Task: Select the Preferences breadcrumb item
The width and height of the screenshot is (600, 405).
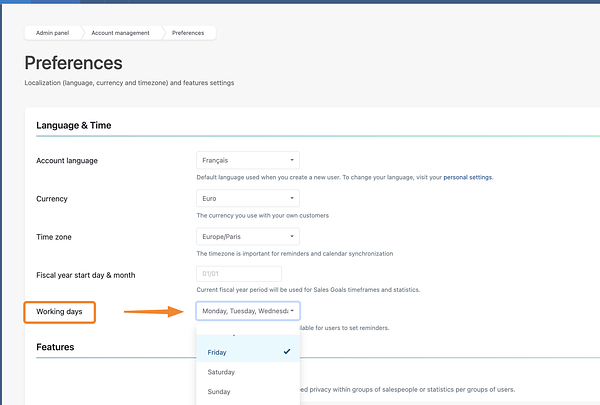Action: pos(187,33)
